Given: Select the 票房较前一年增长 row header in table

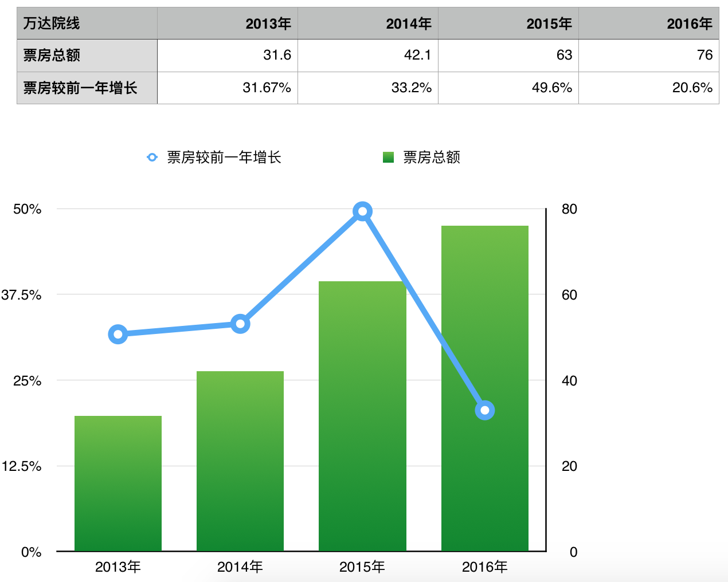Looking at the screenshot, I should tap(87, 88).
